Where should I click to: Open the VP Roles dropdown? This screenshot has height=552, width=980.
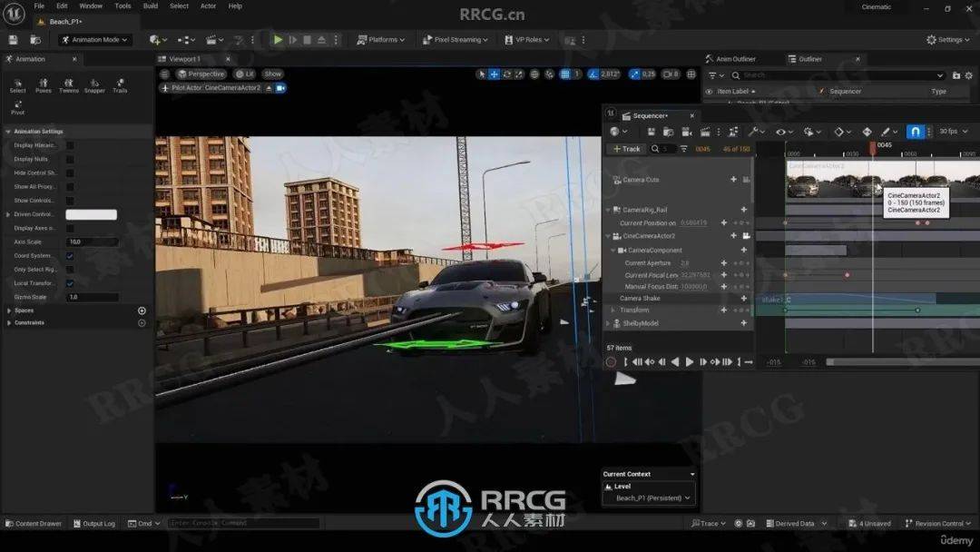(527, 39)
